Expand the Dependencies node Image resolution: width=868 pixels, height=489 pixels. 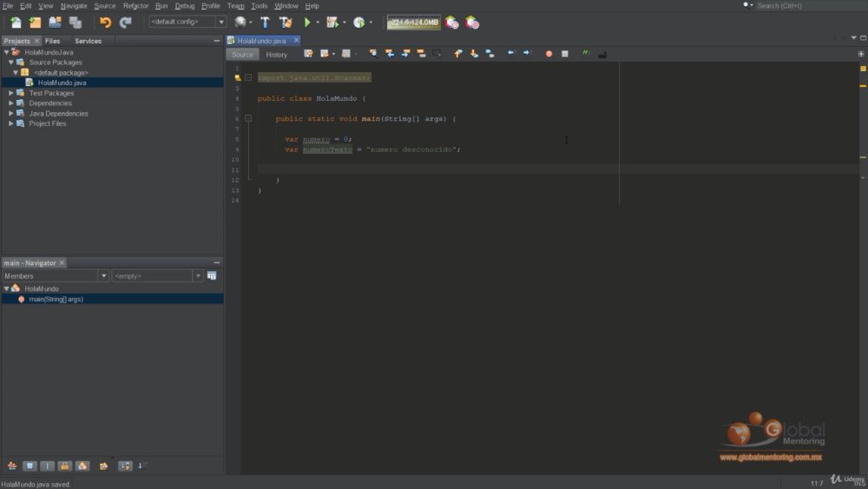point(10,103)
